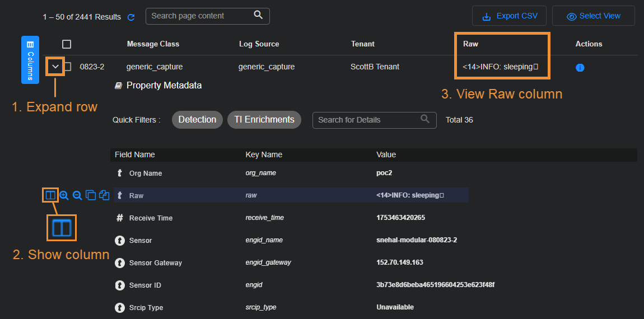Click the magnifier in Search page content
The width and height of the screenshot is (644, 319).
tap(258, 15)
